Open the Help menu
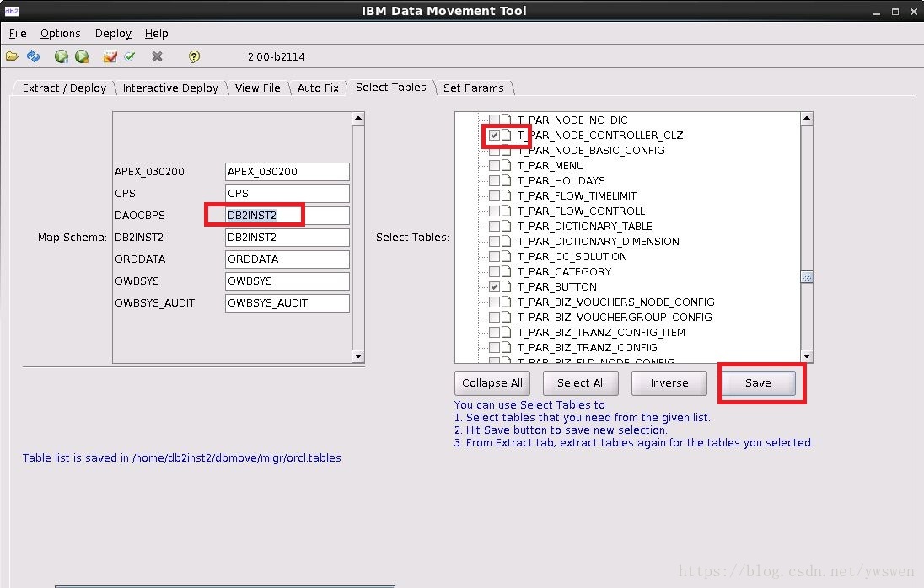924x588 pixels. pyautogui.click(x=156, y=34)
